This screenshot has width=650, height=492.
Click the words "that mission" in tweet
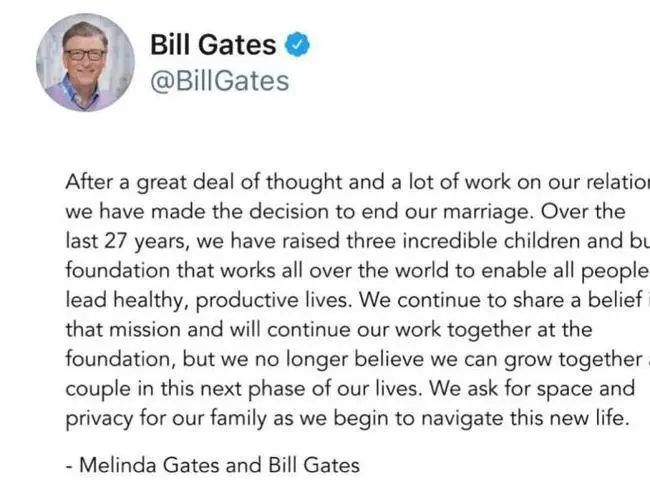pyautogui.click(x=123, y=330)
